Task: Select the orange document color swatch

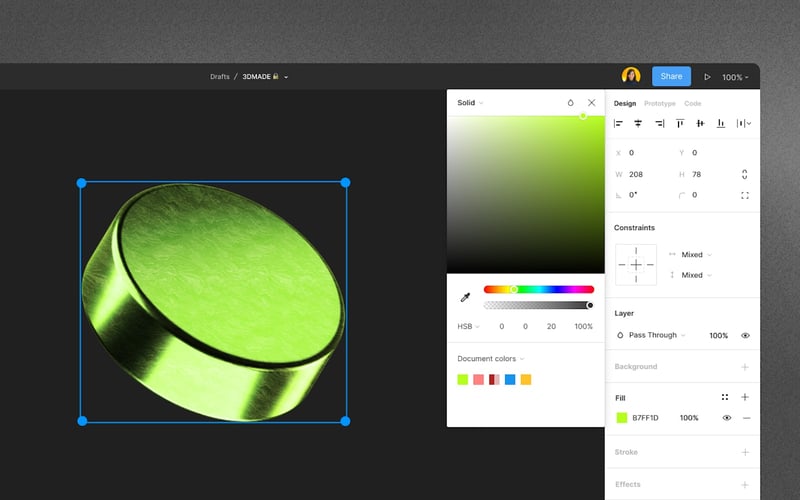Action: point(526,379)
